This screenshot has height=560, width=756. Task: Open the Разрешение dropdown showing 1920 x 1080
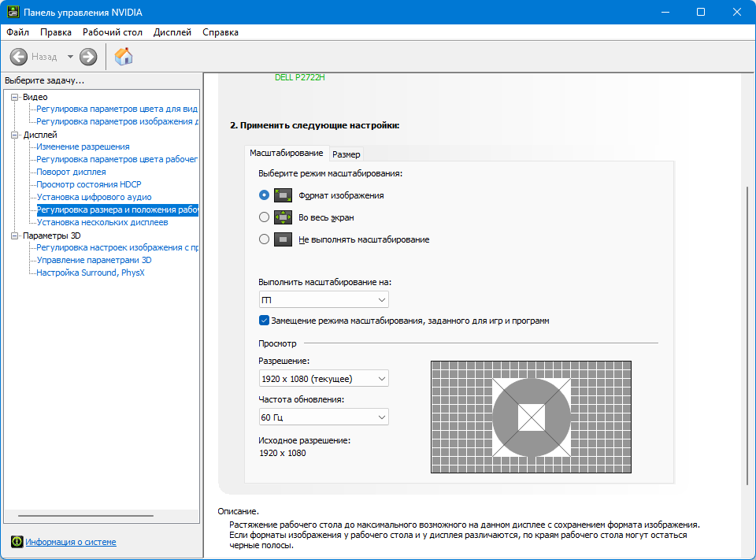[324, 379]
